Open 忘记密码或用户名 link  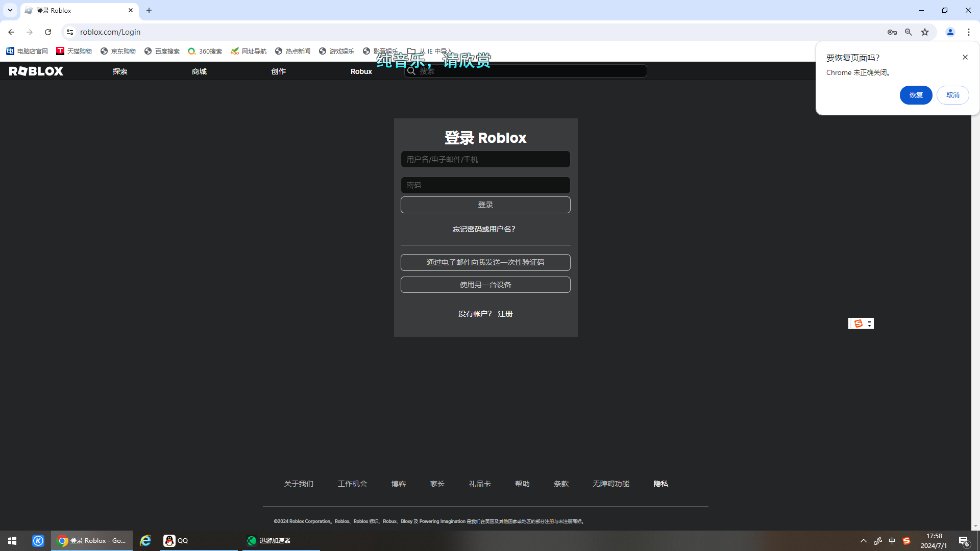(484, 229)
